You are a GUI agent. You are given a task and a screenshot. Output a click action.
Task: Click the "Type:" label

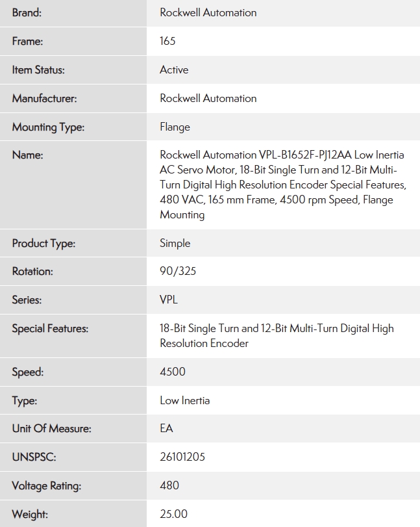(x=25, y=401)
